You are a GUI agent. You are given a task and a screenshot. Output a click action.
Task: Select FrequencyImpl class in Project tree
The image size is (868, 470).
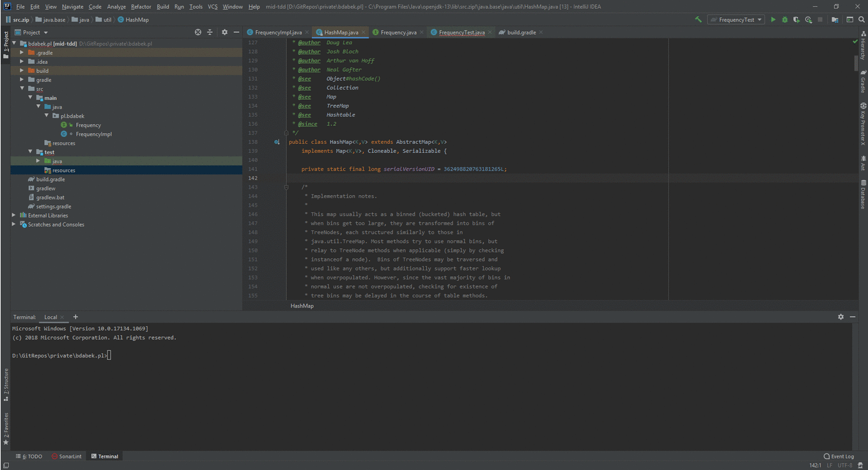pos(93,134)
